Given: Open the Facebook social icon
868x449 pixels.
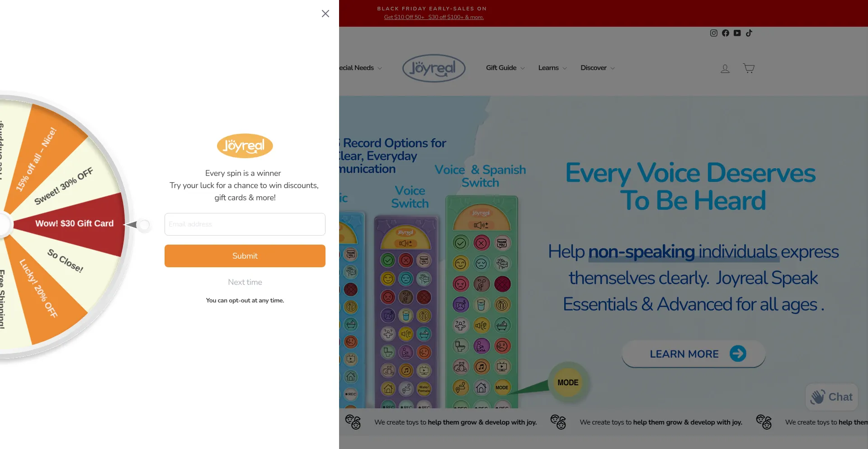Looking at the screenshot, I should (x=726, y=33).
